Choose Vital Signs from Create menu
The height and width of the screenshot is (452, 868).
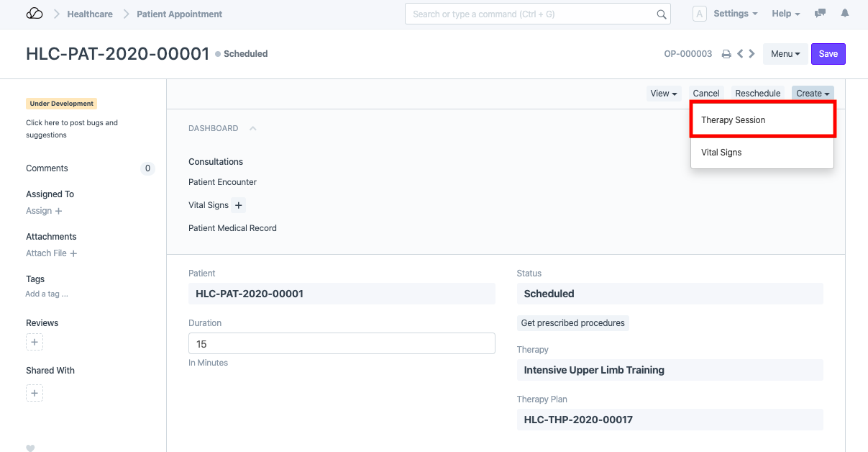click(721, 153)
